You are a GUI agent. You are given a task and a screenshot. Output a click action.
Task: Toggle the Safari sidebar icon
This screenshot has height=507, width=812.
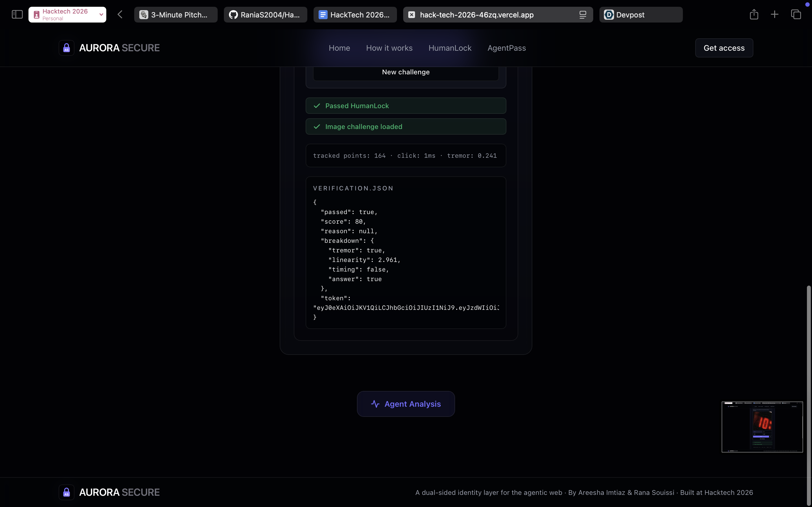click(17, 14)
